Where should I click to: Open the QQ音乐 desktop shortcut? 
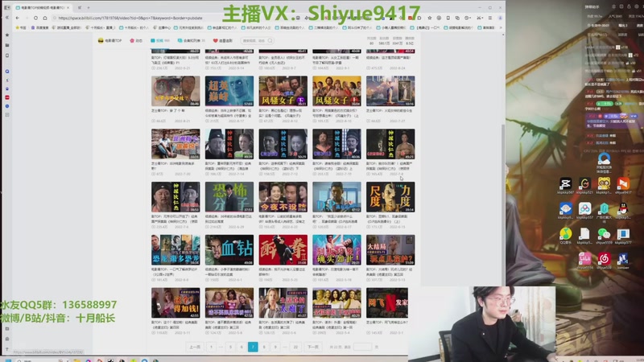tap(565, 234)
